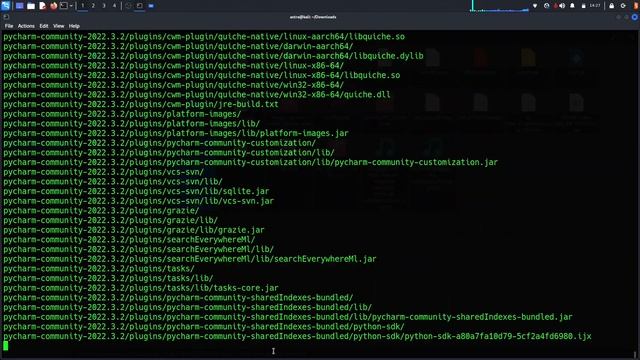
Task: Click the clock showing 14:27
Action: [595, 6]
